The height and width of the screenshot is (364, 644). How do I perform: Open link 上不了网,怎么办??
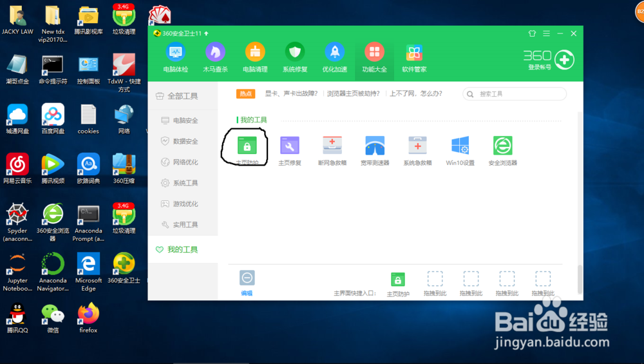point(415,93)
